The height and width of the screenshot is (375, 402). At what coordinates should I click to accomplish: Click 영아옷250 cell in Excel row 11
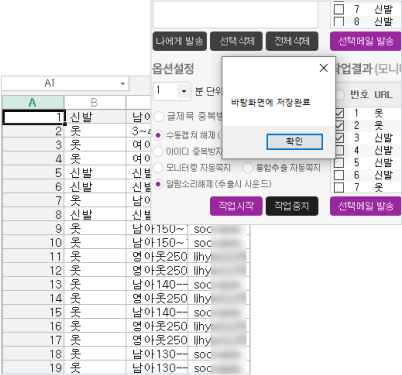[x=157, y=256]
